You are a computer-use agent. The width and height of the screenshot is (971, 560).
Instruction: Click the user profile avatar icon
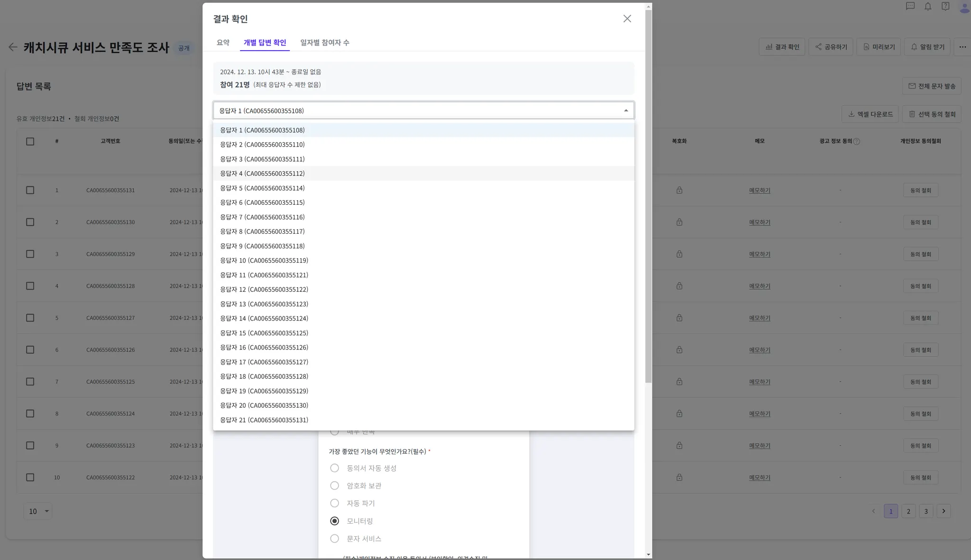click(x=964, y=7)
